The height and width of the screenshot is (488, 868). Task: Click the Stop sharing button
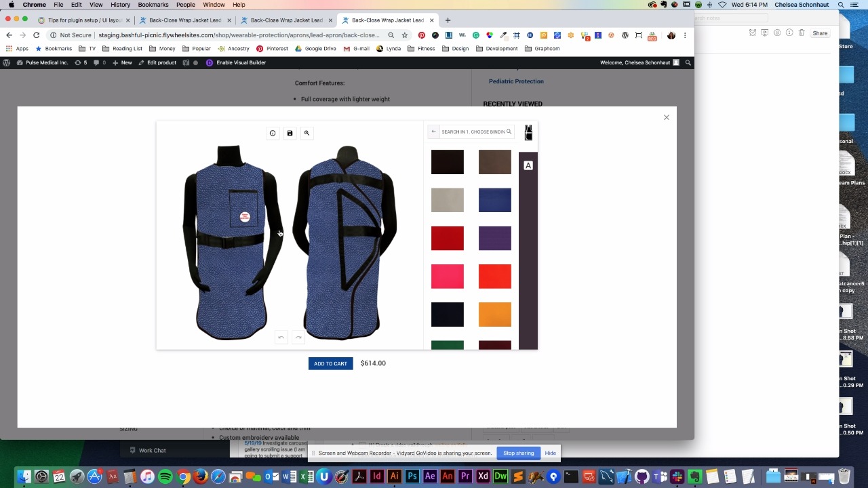[x=519, y=453]
